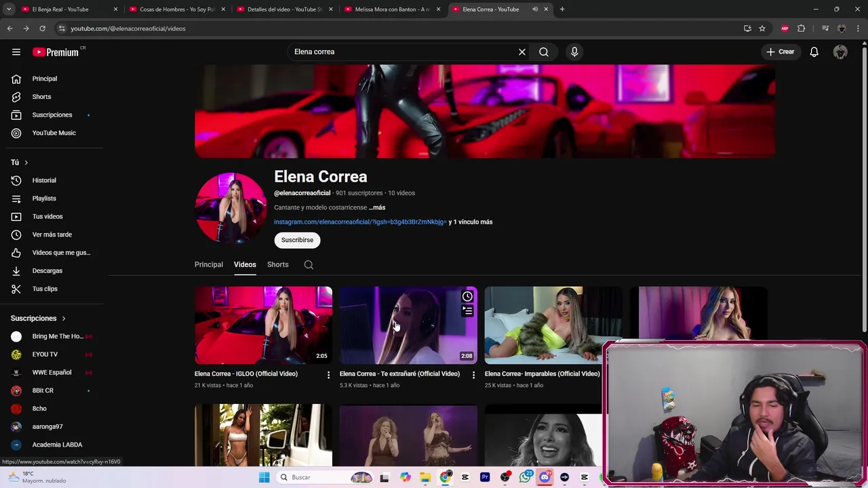Image resolution: width=868 pixels, height=488 pixels.
Task: Open WhatsApp from the taskbar
Action: (x=525, y=477)
